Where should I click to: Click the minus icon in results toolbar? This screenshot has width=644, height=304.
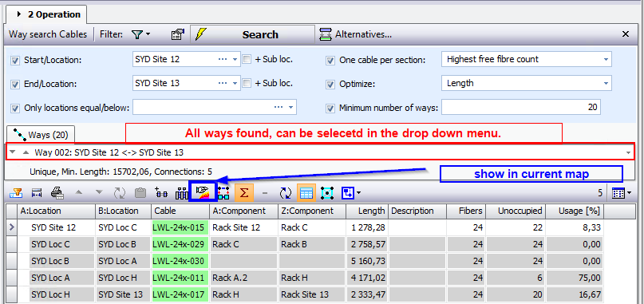pos(265,192)
